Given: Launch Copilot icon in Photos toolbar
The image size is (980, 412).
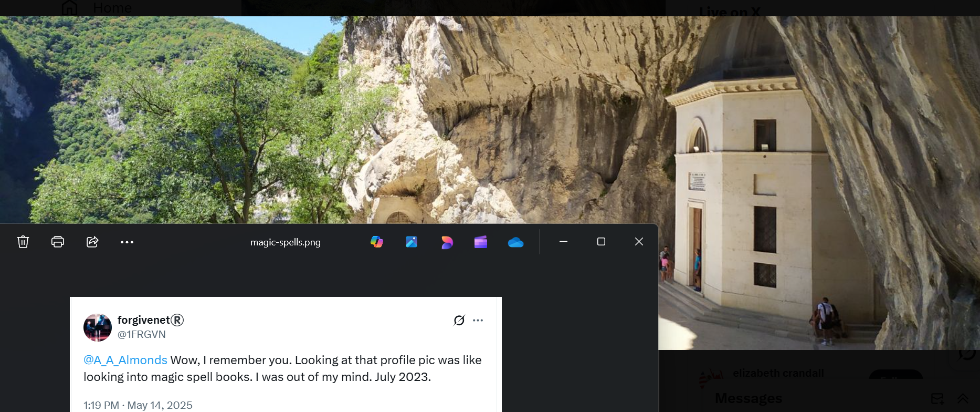Looking at the screenshot, I should point(377,242).
